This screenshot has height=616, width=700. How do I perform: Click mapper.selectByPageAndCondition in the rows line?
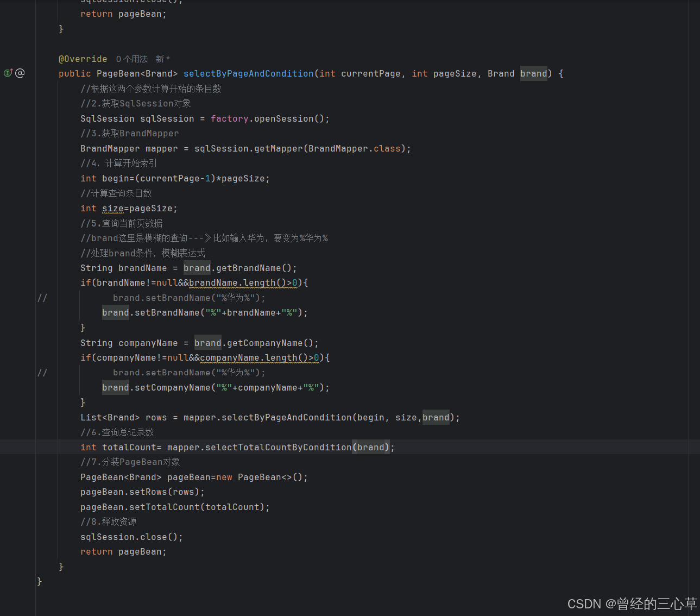(x=268, y=417)
